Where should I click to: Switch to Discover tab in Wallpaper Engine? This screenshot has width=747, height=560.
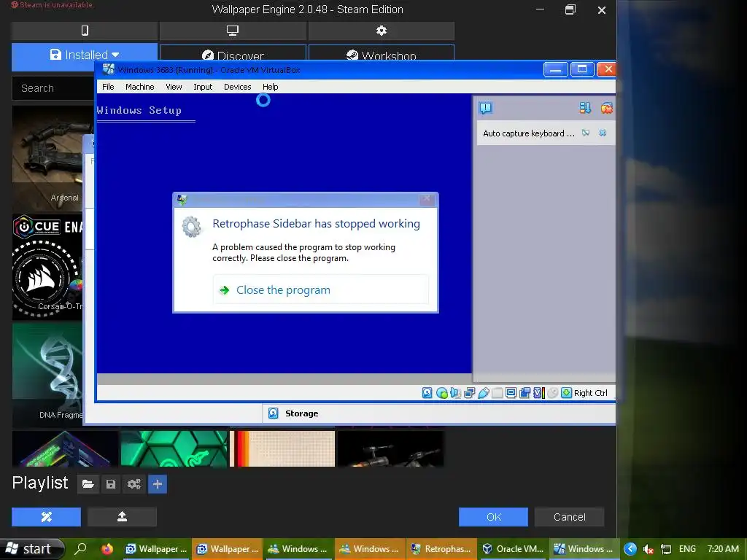coord(233,53)
